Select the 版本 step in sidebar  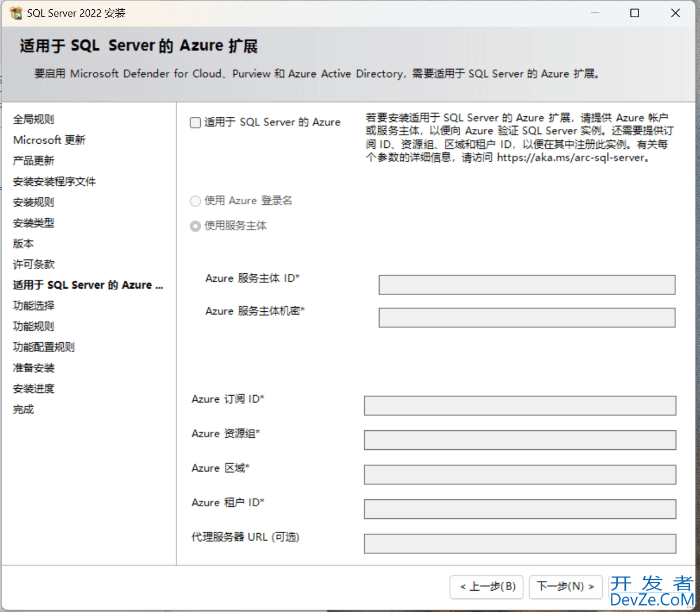[x=23, y=244]
